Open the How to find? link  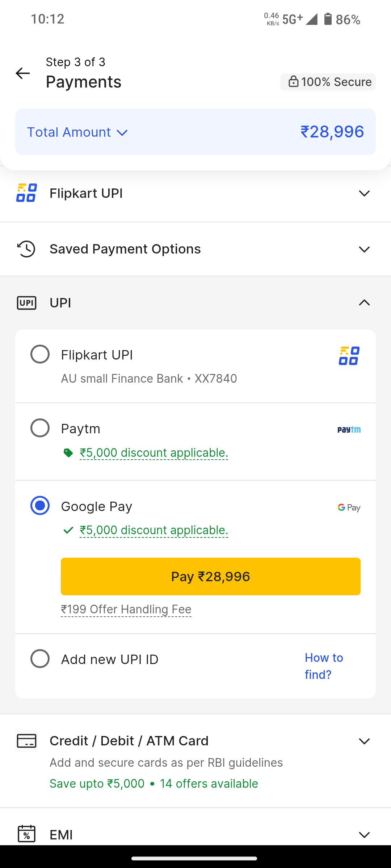(x=324, y=666)
